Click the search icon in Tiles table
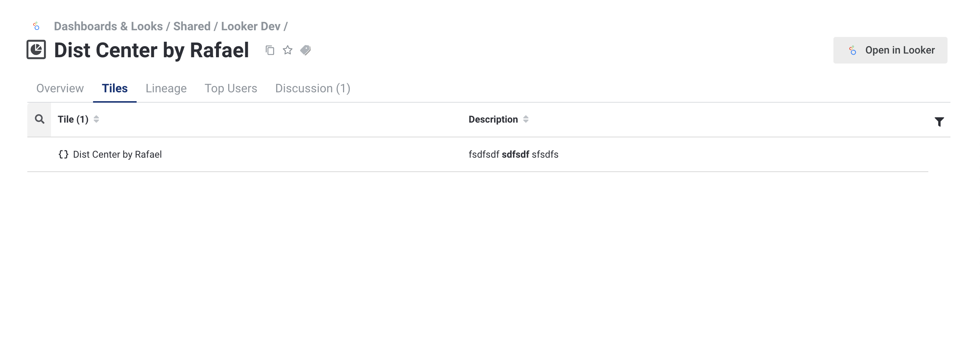Image resolution: width=980 pixels, height=353 pixels. pyautogui.click(x=40, y=119)
